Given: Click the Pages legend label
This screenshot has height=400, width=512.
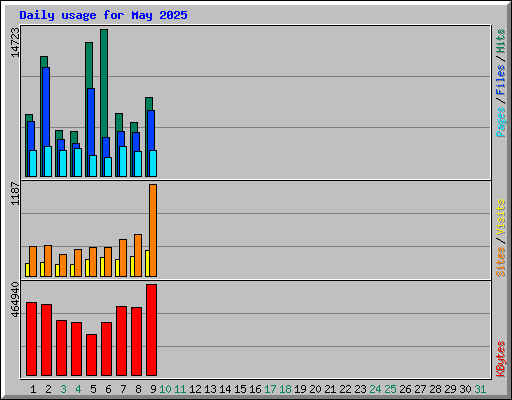Looking at the screenshot, I should tap(501, 122).
